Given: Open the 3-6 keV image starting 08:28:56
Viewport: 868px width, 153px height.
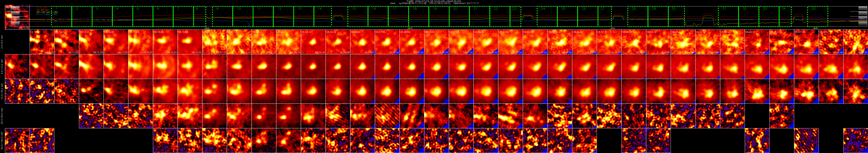Looking at the screenshot, I should coord(412,42).
